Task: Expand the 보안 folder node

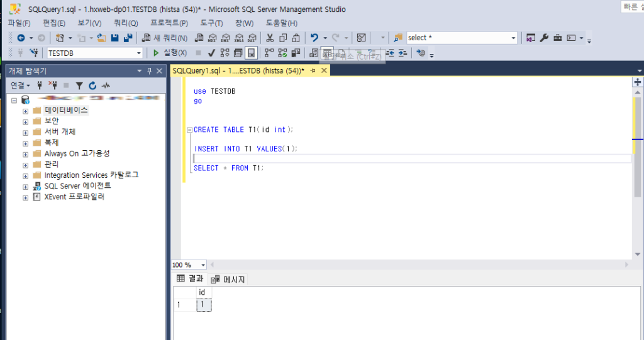Action: coord(25,122)
